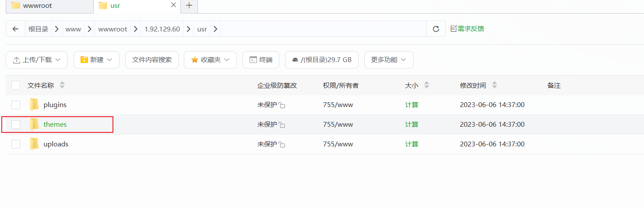Sort the list by file name arrows
Viewport: 644px width, 208px height.
click(62, 85)
